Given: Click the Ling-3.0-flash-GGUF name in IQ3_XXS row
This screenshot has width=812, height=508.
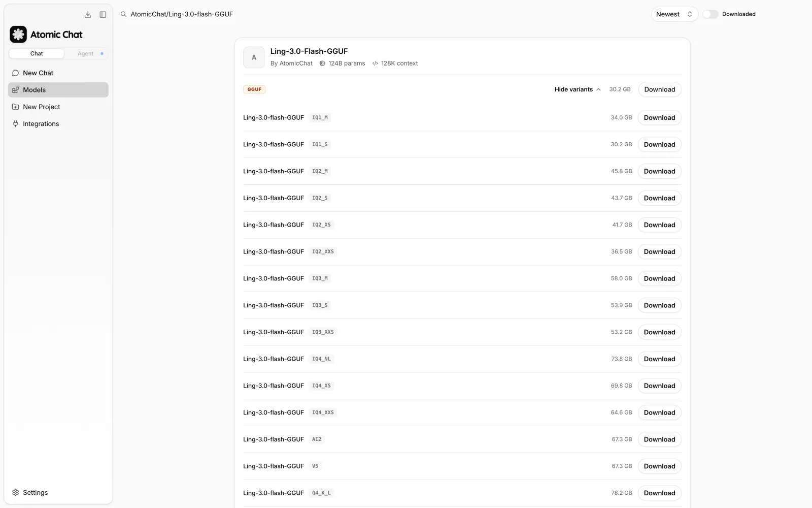Looking at the screenshot, I should 274,332.
